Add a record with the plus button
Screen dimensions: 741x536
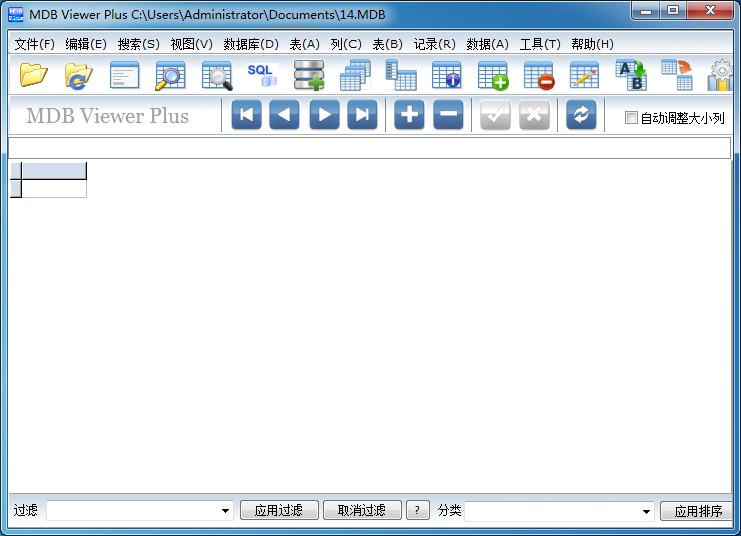coord(409,115)
